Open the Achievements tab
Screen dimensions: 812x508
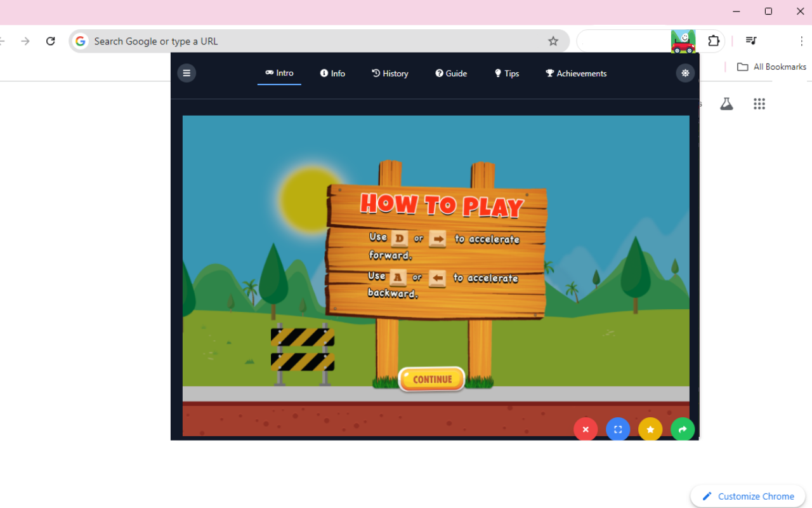[576, 74]
